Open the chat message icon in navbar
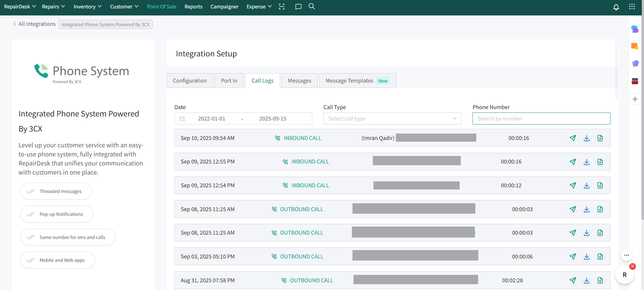 point(298,7)
